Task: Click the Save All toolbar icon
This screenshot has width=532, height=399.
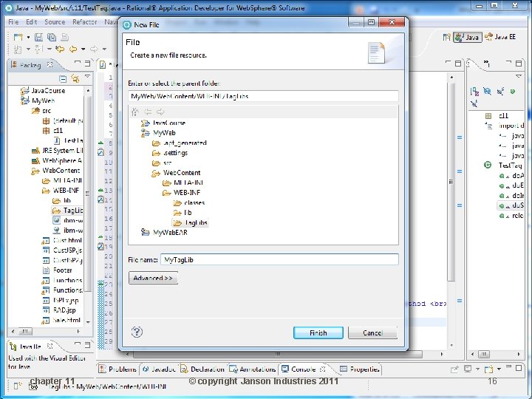Action: (52, 37)
